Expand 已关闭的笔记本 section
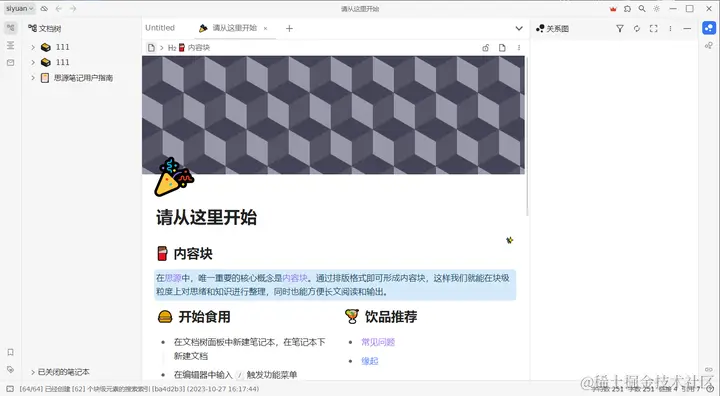720x396 pixels. [33, 372]
